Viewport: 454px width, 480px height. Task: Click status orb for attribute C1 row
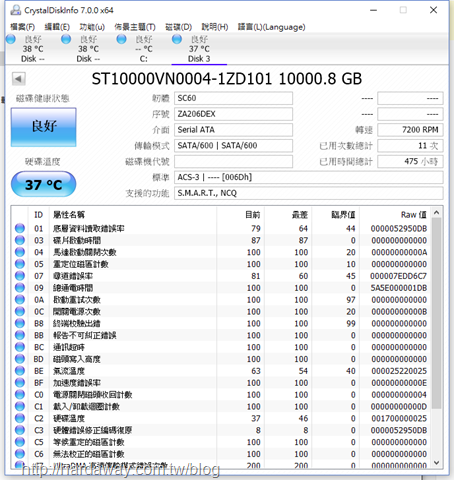point(20,406)
